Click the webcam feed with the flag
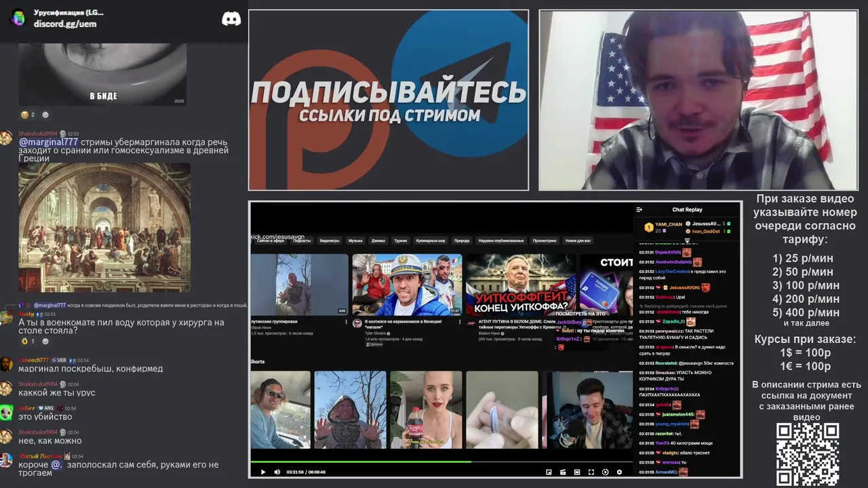 point(698,100)
